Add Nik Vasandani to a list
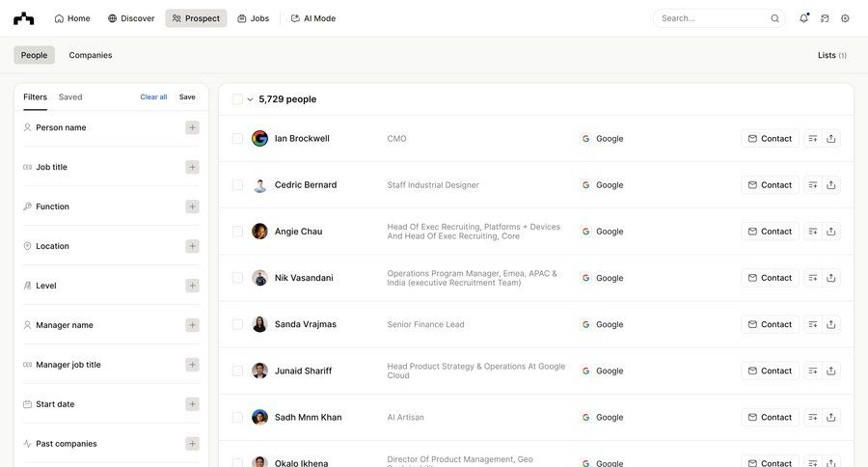Viewport: 868px width, 467px height. pos(813,278)
